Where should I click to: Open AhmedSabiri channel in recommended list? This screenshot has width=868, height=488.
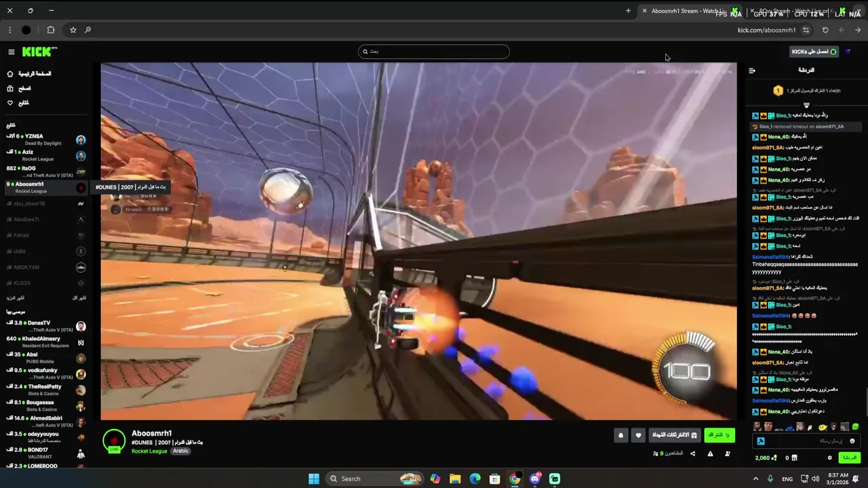point(46,422)
